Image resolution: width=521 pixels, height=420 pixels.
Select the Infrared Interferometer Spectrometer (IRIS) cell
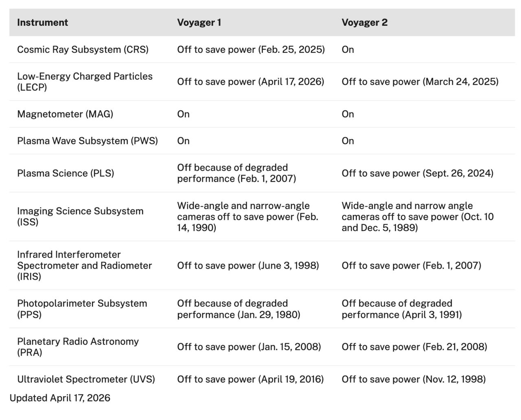[x=84, y=265]
